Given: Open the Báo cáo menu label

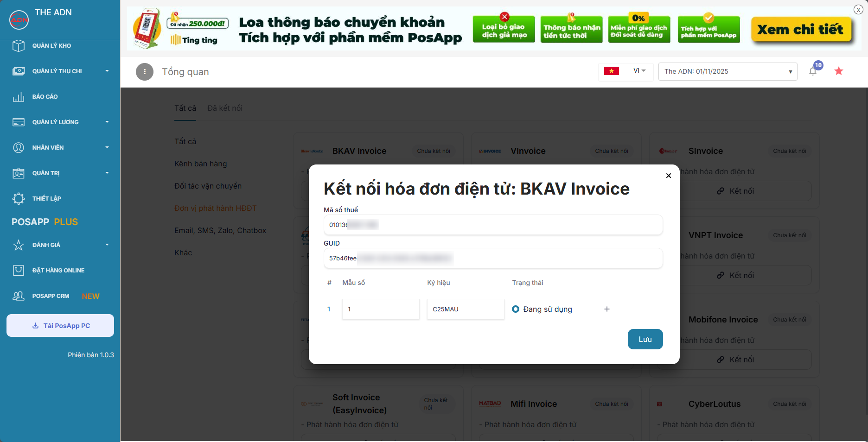Looking at the screenshot, I should (45, 97).
